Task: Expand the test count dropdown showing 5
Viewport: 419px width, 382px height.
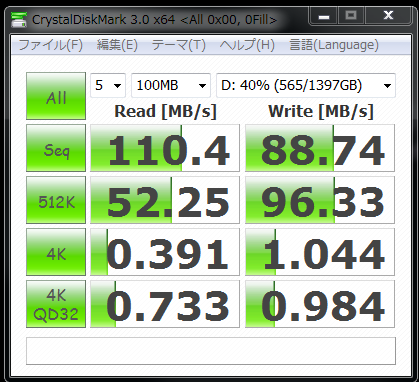Action: pyautogui.click(x=108, y=86)
